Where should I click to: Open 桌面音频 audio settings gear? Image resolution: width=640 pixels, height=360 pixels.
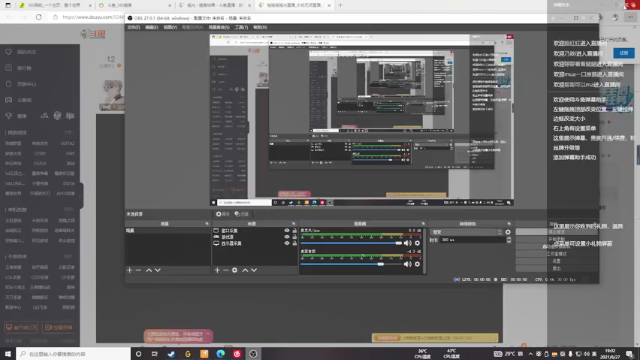tap(417, 264)
